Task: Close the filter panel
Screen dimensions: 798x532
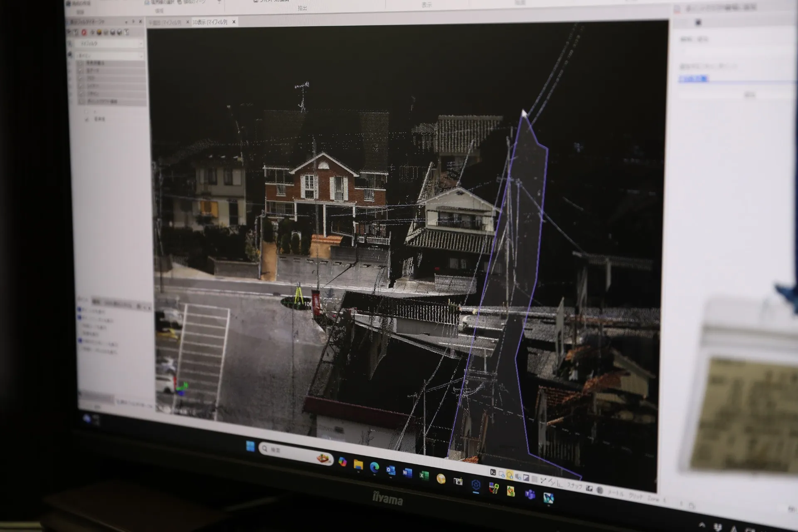Action: (x=140, y=22)
